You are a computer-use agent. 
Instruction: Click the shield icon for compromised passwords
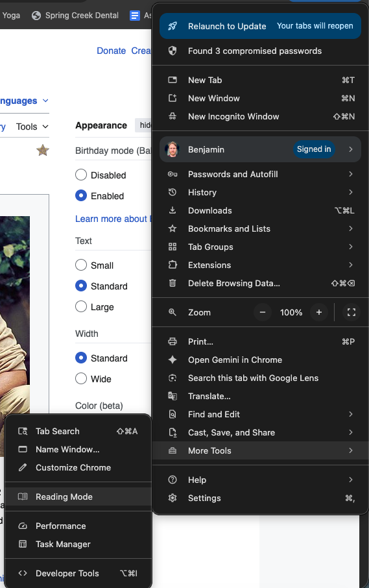point(173,51)
